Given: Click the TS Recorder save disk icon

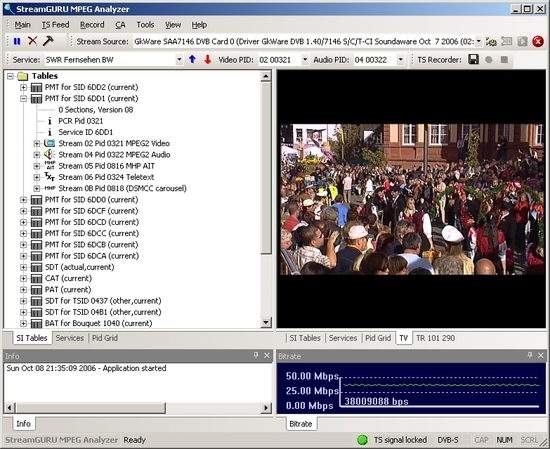Looking at the screenshot, I should [x=474, y=60].
